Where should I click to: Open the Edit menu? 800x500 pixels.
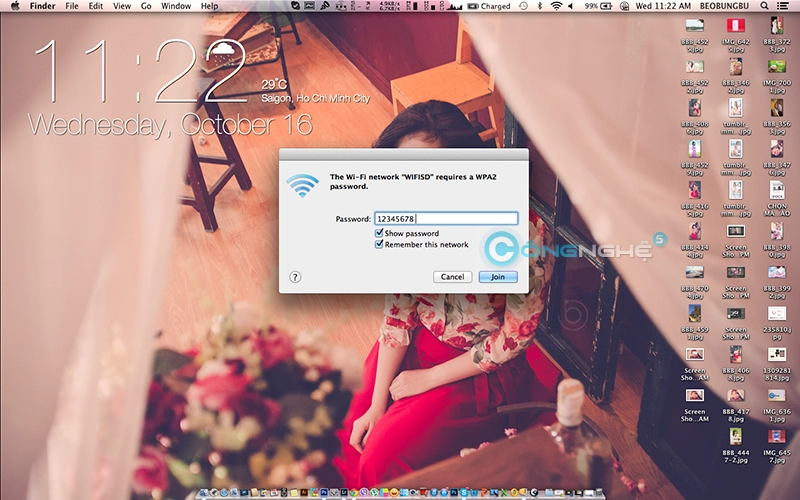(95, 6)
